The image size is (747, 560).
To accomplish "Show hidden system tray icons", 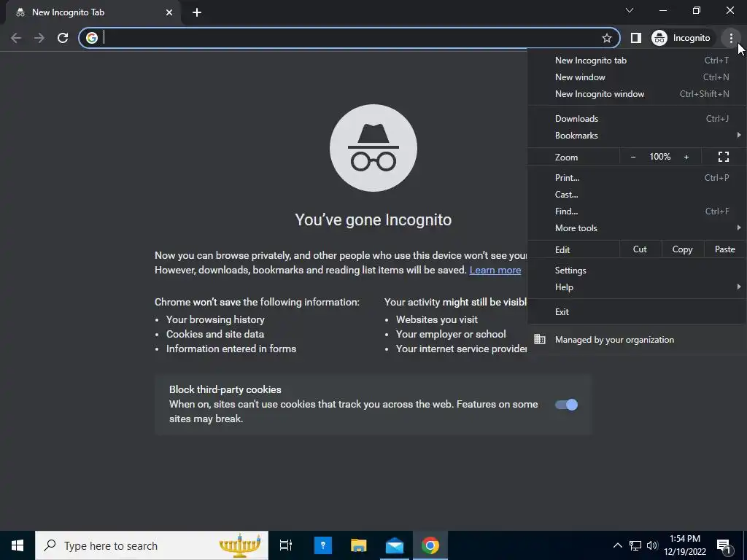I will (617, 545).
